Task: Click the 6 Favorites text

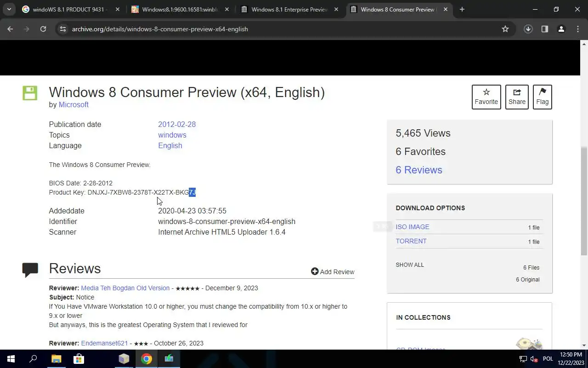Action: click(420, 151)
